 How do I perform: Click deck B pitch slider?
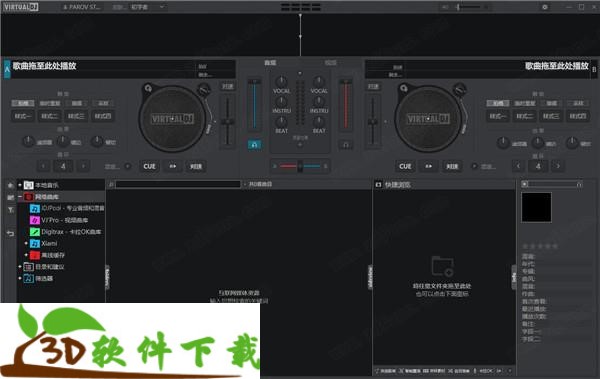373,121
